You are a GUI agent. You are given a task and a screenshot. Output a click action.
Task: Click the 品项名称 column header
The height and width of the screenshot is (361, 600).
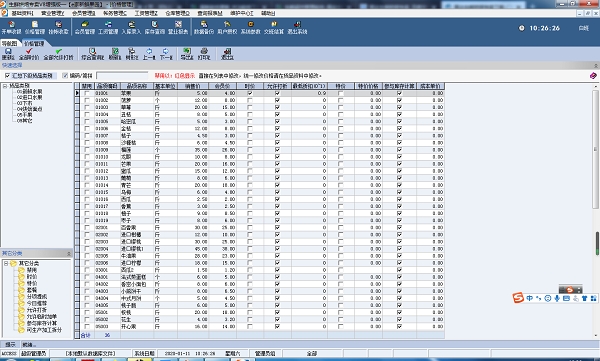click(x=137, y=86)
